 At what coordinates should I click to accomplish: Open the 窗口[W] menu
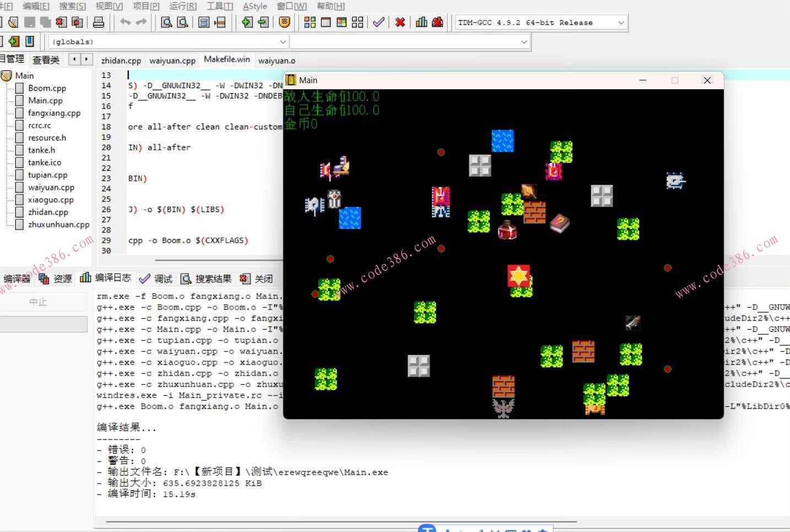tap(292, 6)
